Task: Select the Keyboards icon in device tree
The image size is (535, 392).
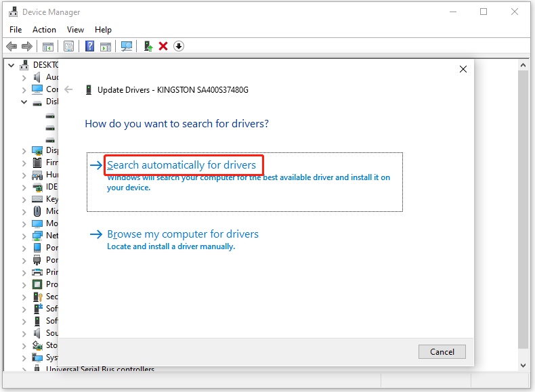Action: (x=37, y=199)
